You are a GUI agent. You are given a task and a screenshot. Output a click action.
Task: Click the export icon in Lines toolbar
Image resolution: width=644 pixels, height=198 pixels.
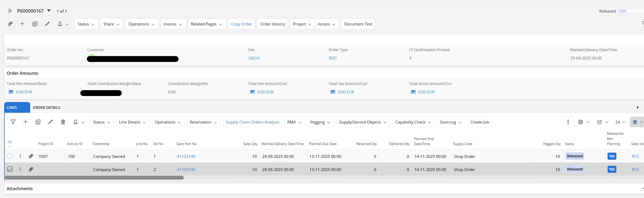pos(599,122)
